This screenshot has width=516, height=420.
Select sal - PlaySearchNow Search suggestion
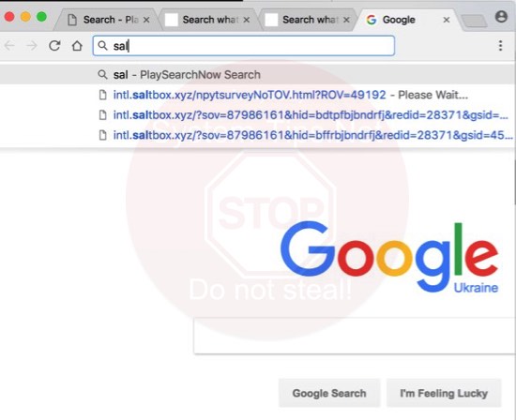coord(257,75)
